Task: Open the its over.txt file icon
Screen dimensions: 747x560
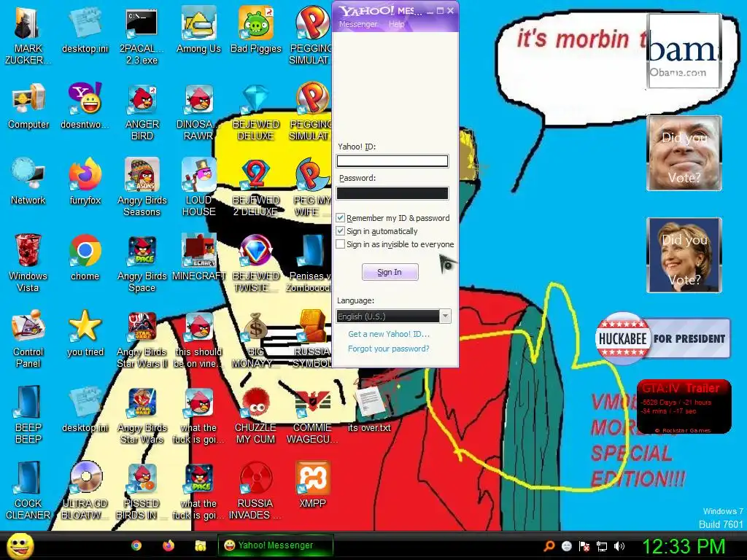Action: click(368, 410)
